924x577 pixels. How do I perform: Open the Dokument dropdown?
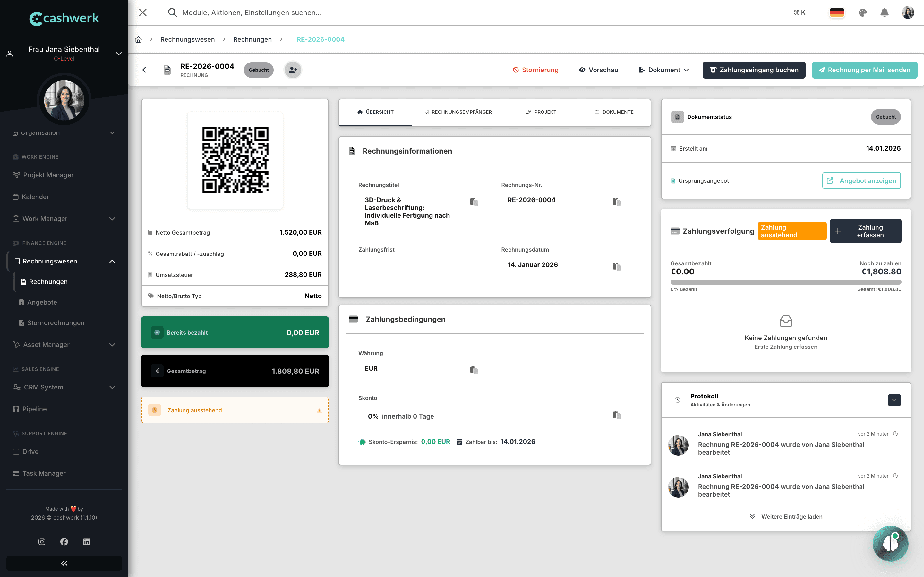[x=663, y=70]
